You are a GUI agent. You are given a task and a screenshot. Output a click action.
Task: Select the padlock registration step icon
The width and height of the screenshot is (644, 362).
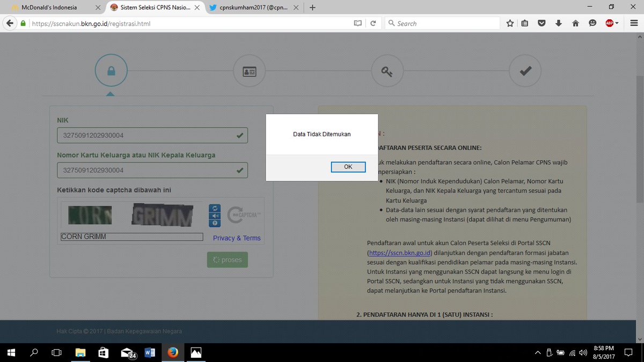(x=111, y=71)
